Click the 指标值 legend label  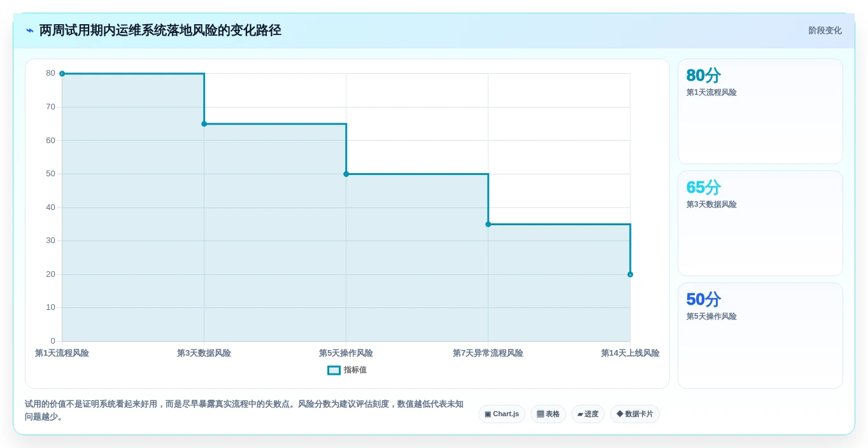click(355, 370)
